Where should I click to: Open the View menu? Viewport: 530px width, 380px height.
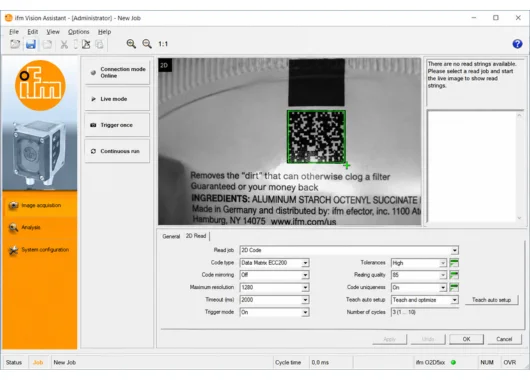pyautogui.click(x=53, y=32)
